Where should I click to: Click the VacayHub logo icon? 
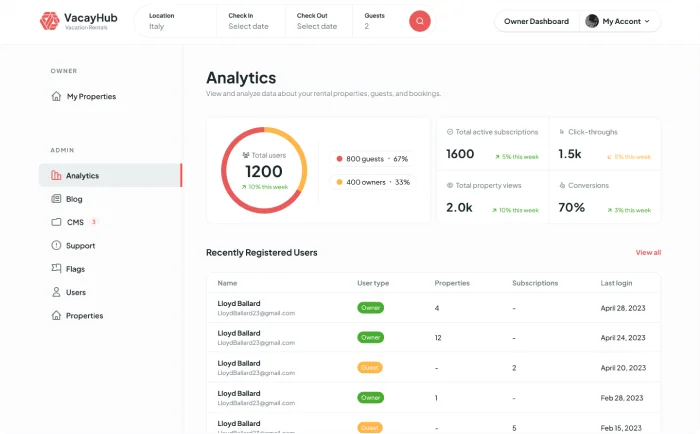coord(49,21)
